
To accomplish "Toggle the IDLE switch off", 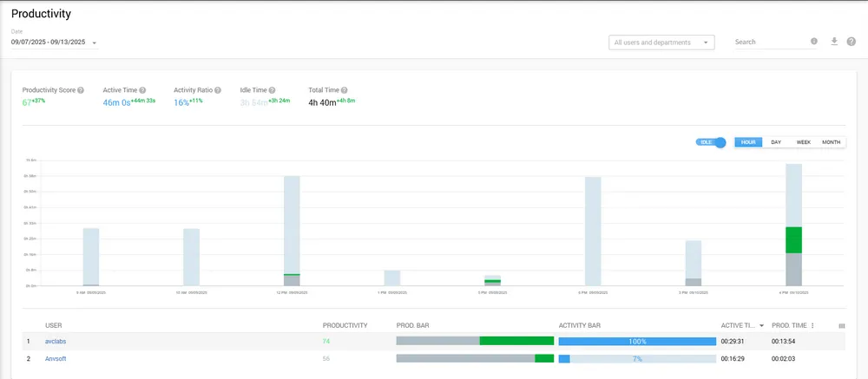I will point(711,142).
